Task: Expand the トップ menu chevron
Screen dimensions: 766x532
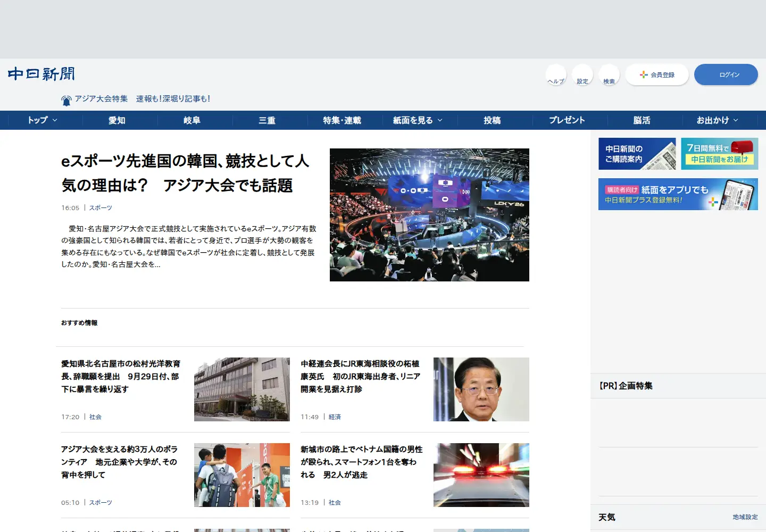Action: point(55,120)
